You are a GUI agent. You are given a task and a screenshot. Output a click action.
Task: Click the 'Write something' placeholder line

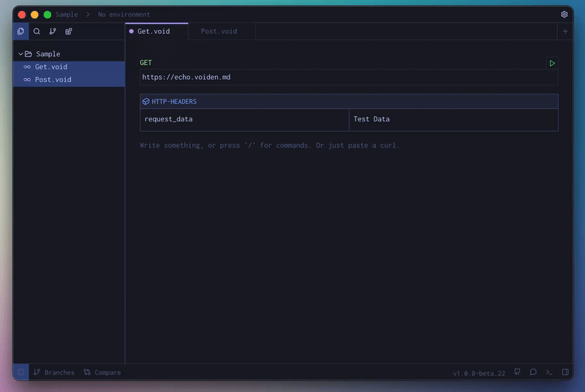269,146
